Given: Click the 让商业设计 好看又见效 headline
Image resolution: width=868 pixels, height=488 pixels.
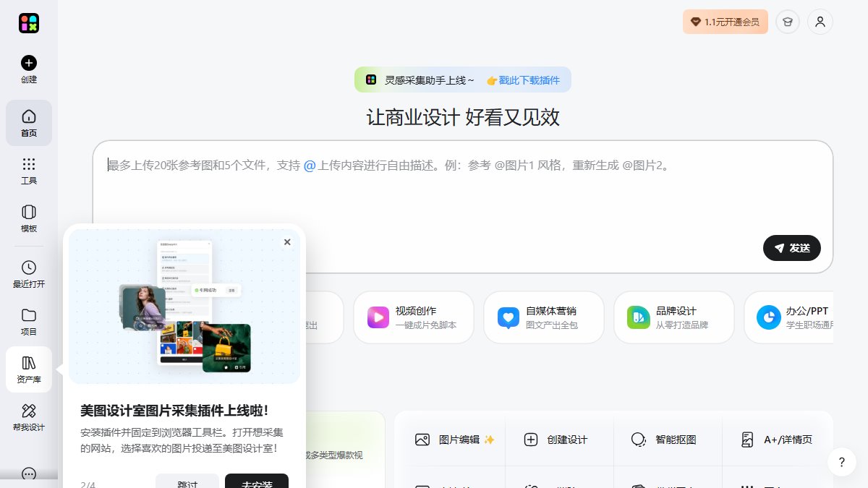Looking at the screenshot, I should [463, 117].
